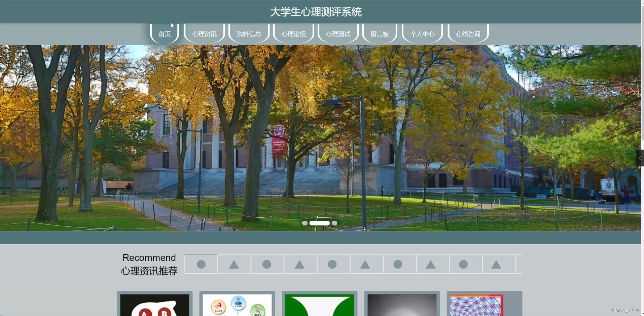Click the 心理资讯推荐 section heading
The image size is (644, 316).
click(149, 271)
